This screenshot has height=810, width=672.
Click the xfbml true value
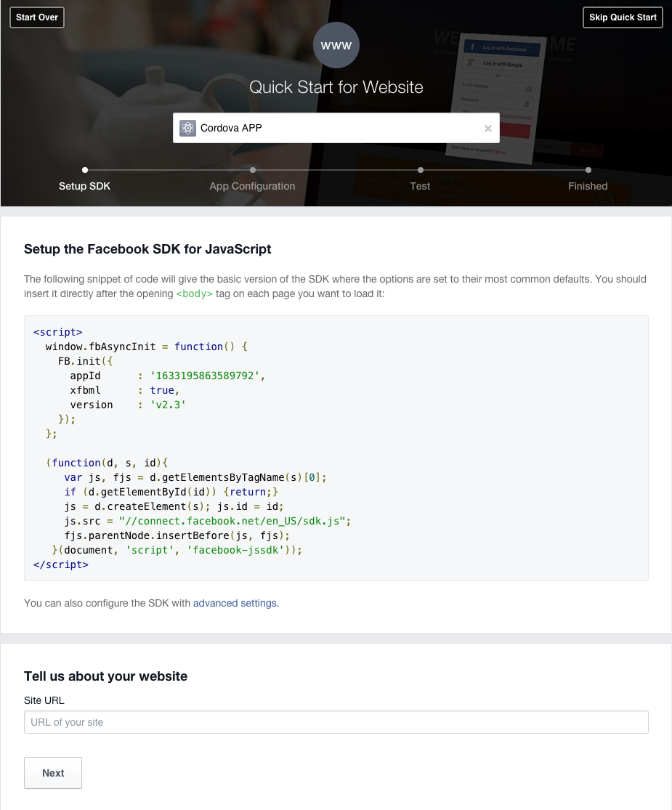point(162,390)
